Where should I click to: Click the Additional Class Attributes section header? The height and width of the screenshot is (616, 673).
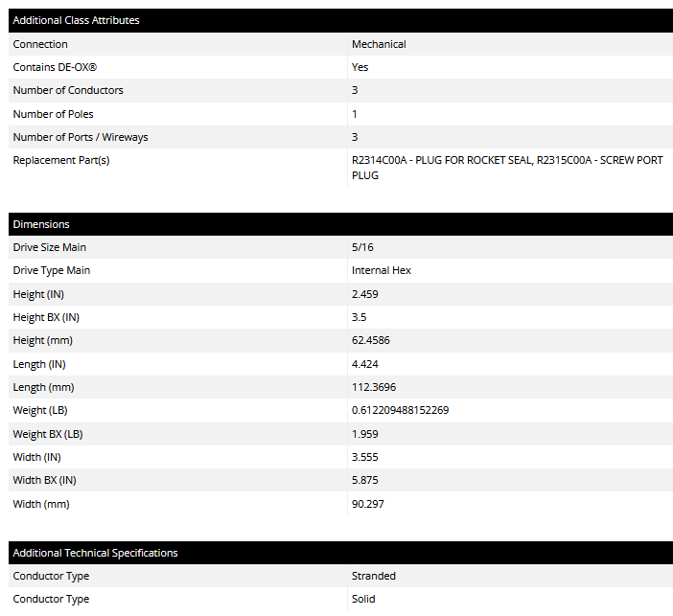[76, 20]
